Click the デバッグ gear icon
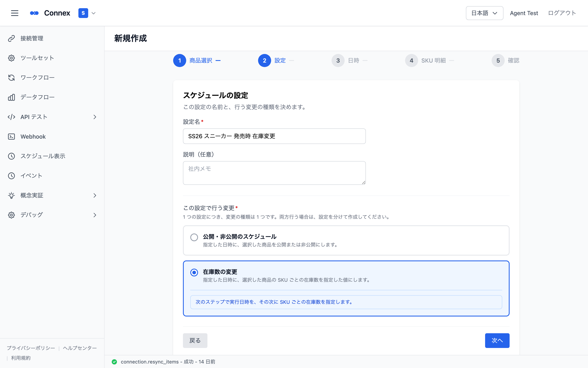This screenshot has width=588, height=368. pos(11,215)
